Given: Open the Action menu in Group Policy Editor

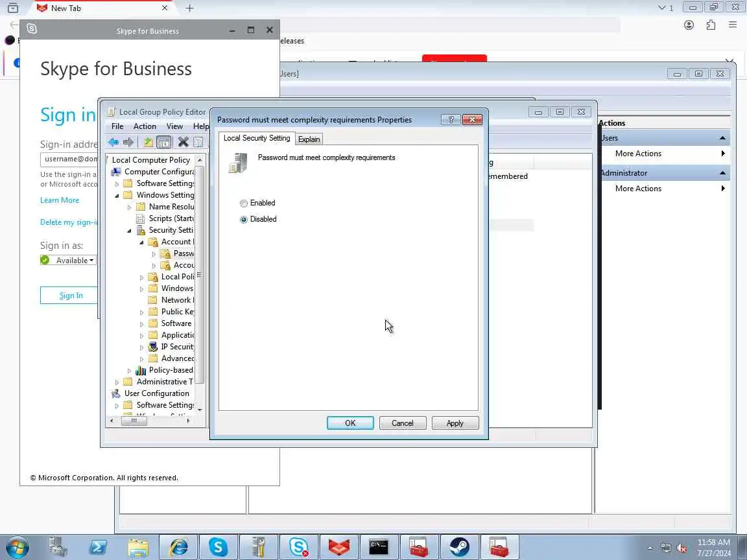Looking at the screenshot, I should point(145,126).
